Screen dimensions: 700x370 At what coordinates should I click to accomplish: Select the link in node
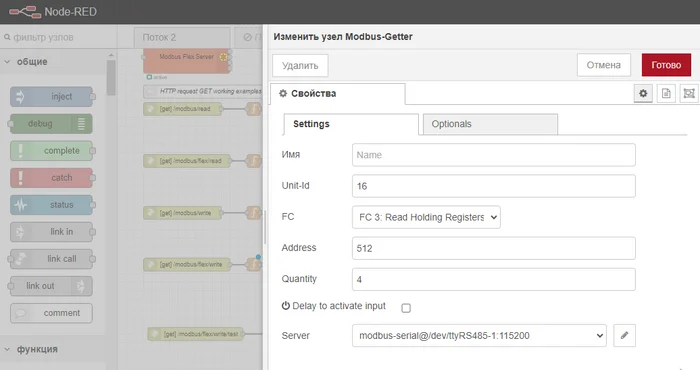click(x=52, y=232)
